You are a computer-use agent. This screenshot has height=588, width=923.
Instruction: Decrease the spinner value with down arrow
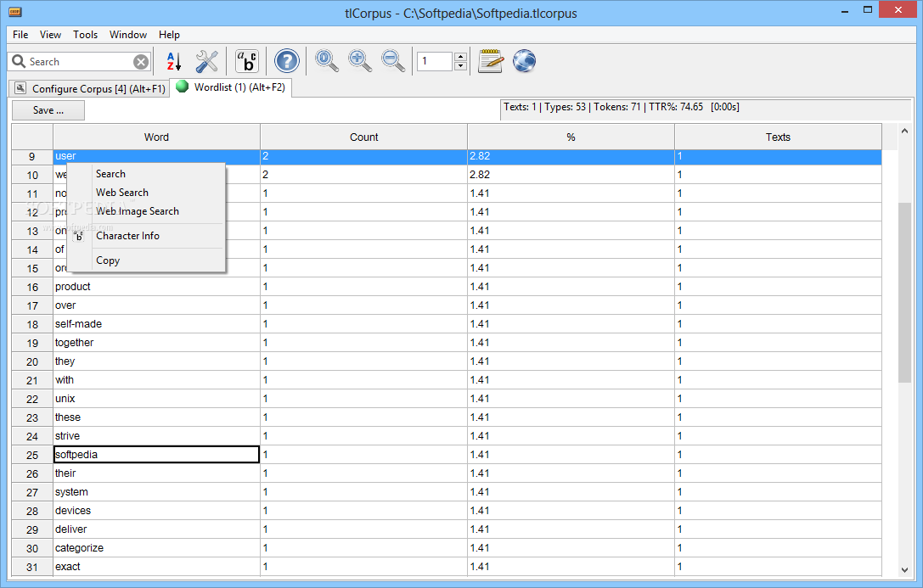click(461, 66)
